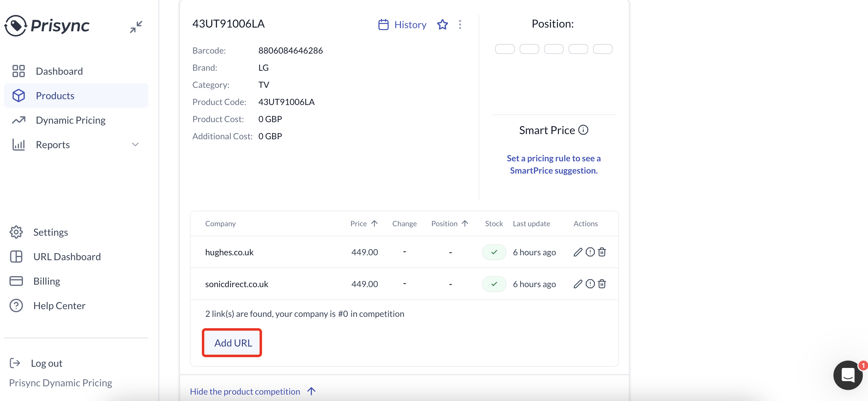Sort competitors by Price column
Viewport: 868px width, 401px height.
364,223
